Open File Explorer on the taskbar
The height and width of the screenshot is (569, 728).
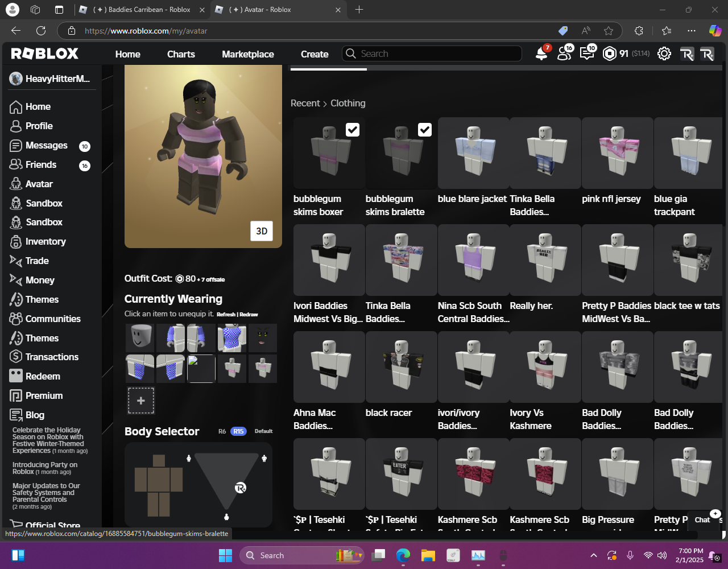(x=428, y=555)
